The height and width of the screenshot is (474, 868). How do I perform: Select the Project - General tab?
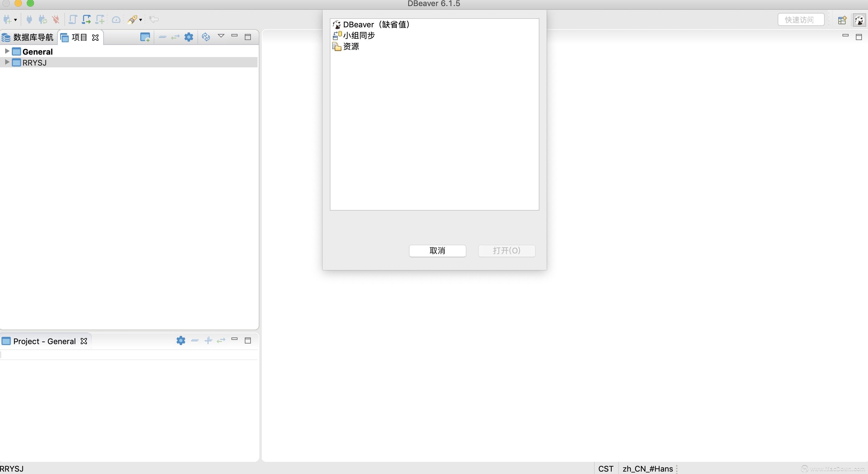[x=44, y=341]
